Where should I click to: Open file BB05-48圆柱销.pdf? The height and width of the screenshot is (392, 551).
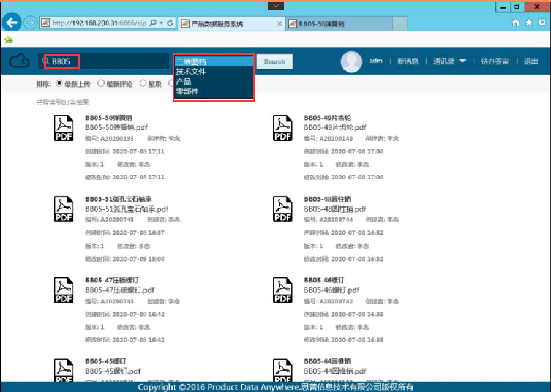click(x=335, y=209)
